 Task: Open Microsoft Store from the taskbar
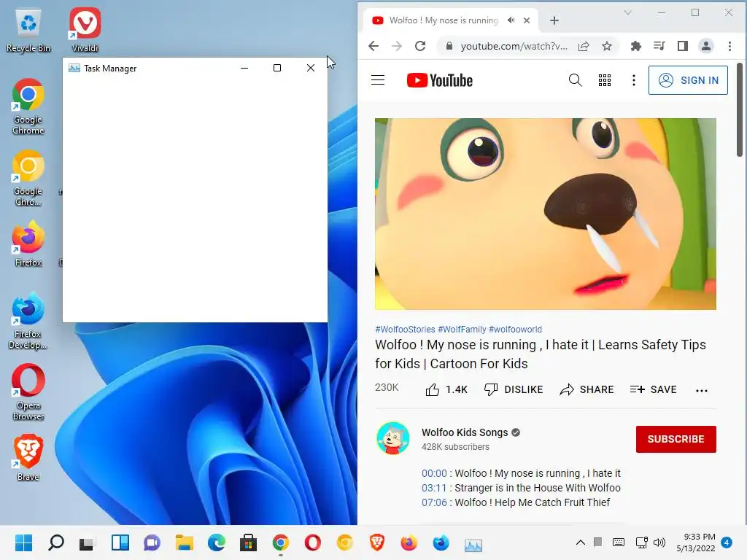click(248, 542)
